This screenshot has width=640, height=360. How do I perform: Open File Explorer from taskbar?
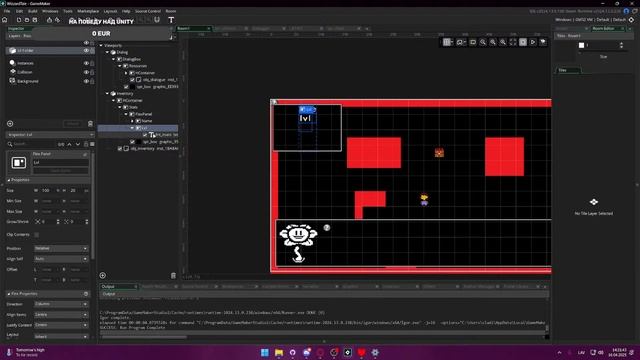click(x=279, y=352)
